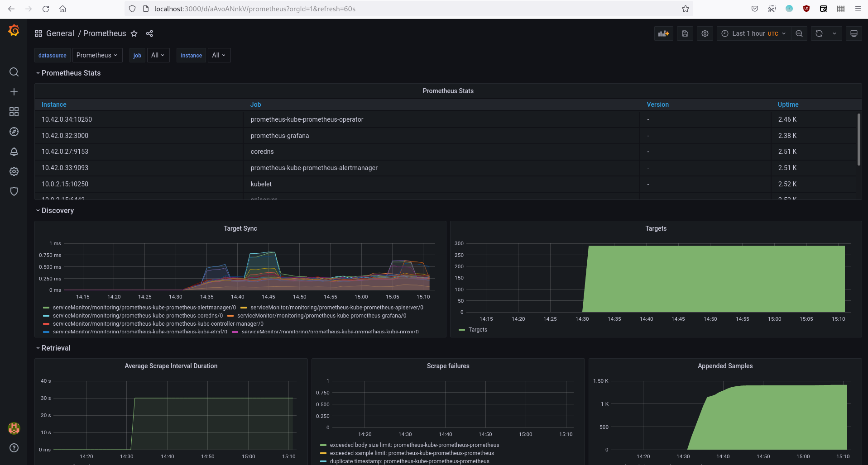Click the green alertmanager/0 legend color swatch

46,308
